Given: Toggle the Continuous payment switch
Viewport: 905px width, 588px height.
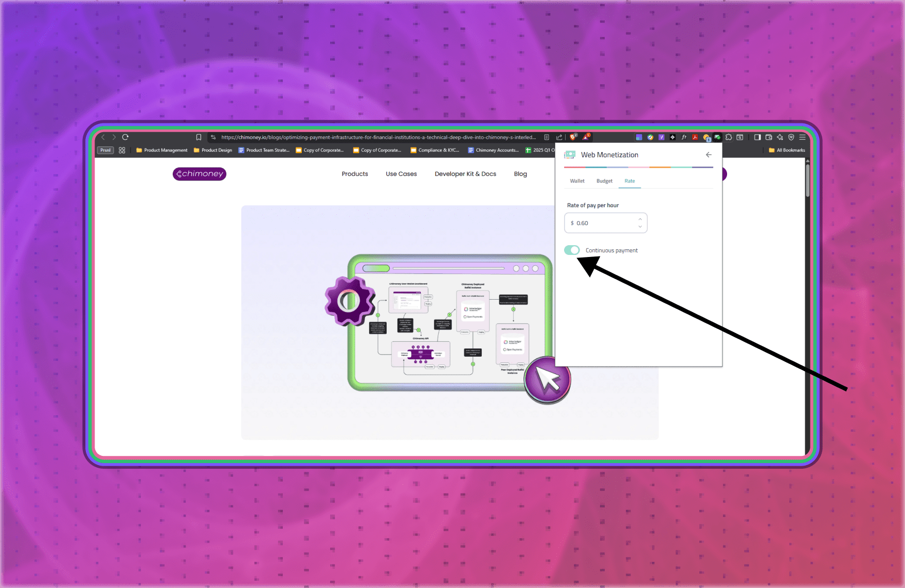Looking at the screenshot, I should click(572, 250).
